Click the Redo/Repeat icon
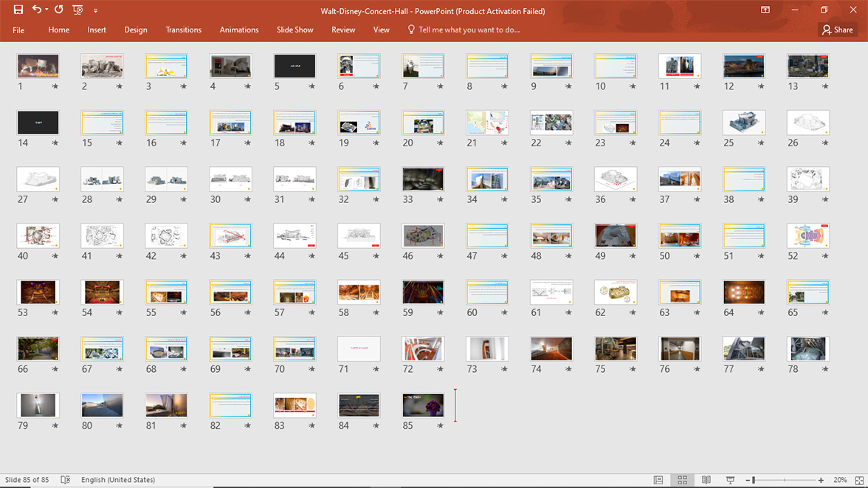868x488 pixels. [x=59, y=10]
